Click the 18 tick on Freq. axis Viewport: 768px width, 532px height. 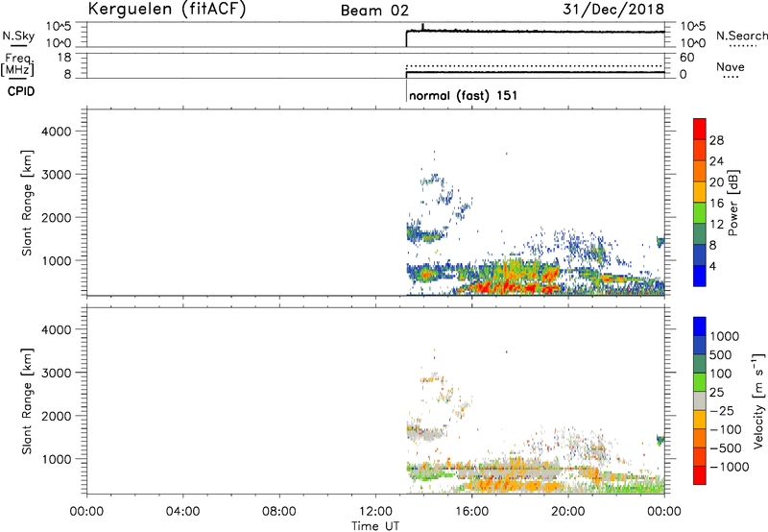(x=64, y=58)
